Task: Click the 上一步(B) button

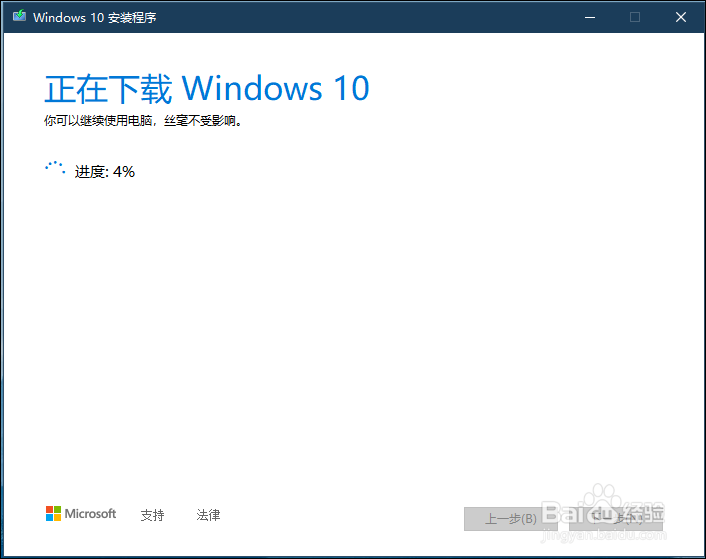Action: click(x=511, y=519)
